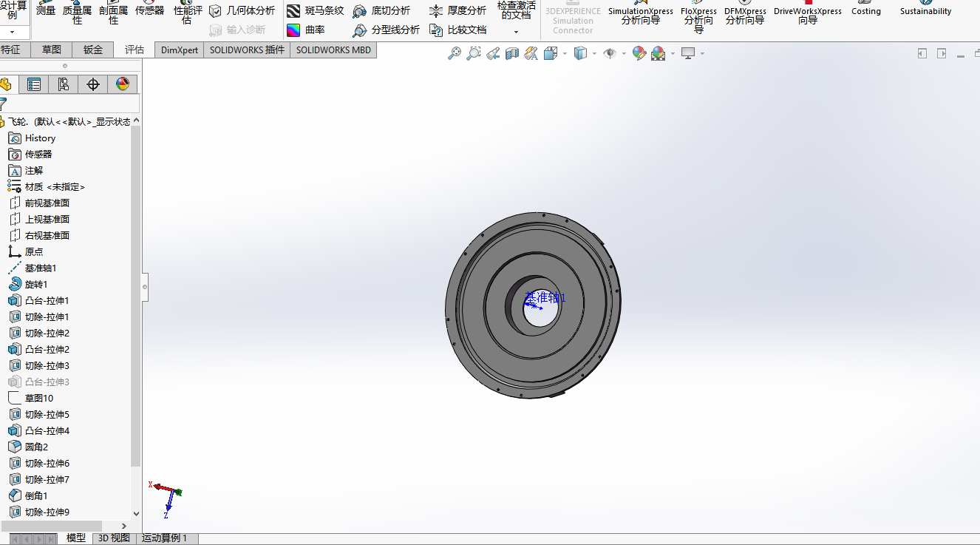Select 圆角2 fillet feature
The image size is (980, 545).
click(28, 447)
